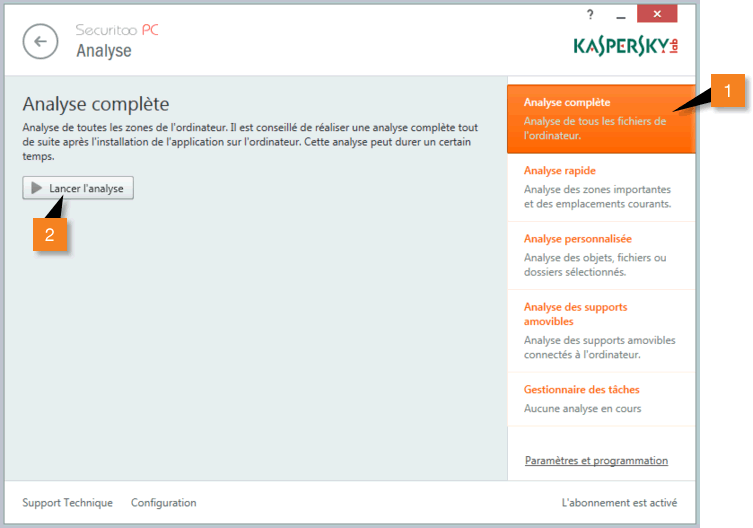Close the Securitoo PC window

click(656, 15)
